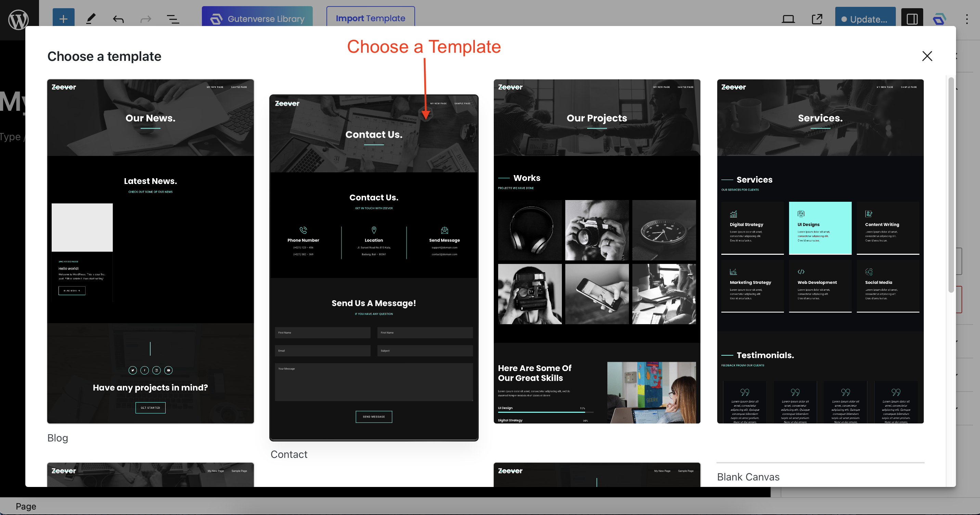Open Document Overview list view

coord(173,19)
